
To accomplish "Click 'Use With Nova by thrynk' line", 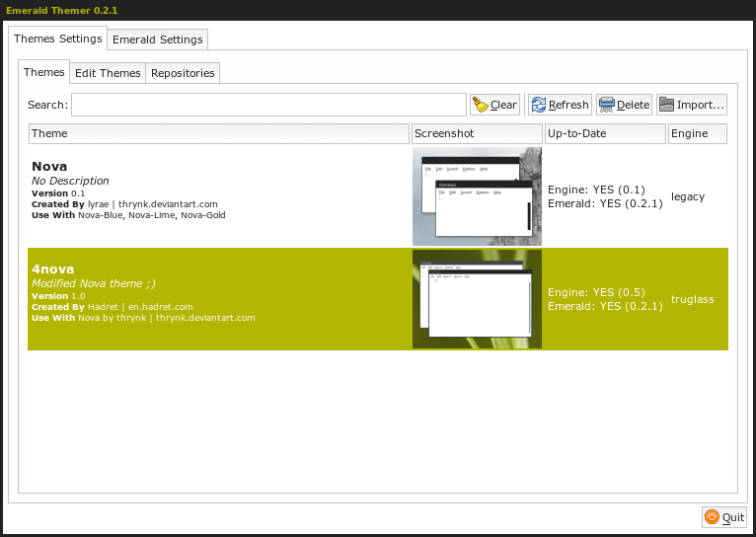I will click(x=143, y=318).
